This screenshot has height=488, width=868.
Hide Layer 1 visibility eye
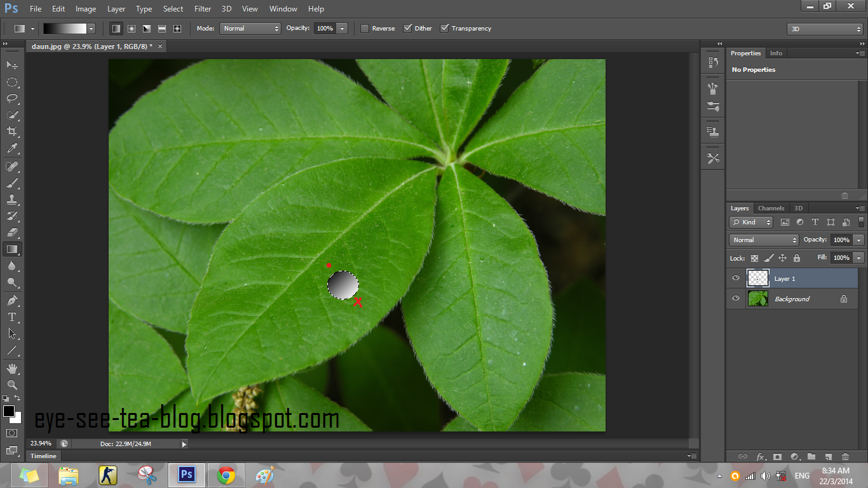click(x=736, y=278)
